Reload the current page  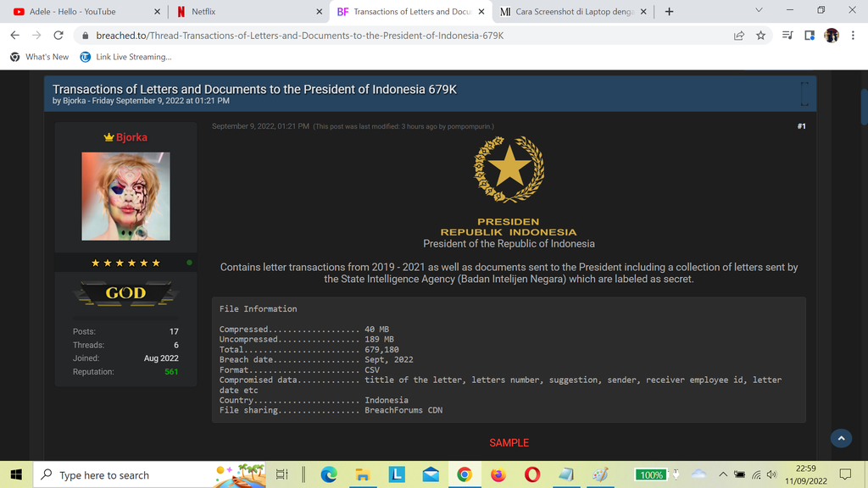coord(58,36)
